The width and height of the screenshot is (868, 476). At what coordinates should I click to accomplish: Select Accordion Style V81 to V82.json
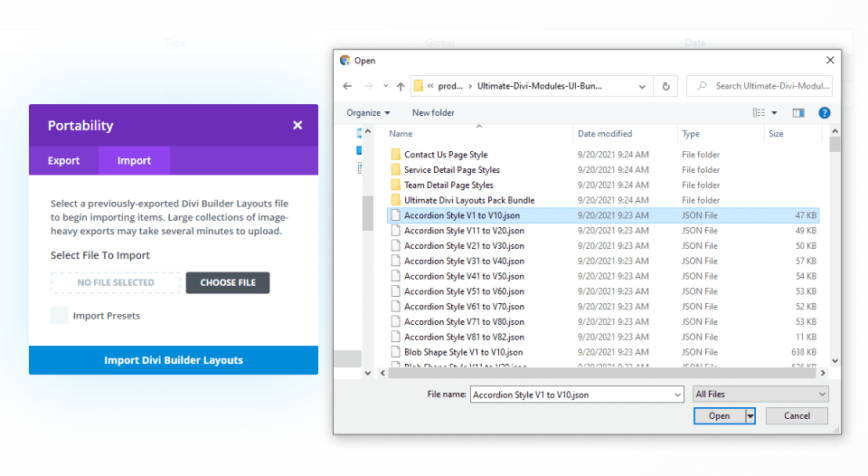[x=603, y=337]
